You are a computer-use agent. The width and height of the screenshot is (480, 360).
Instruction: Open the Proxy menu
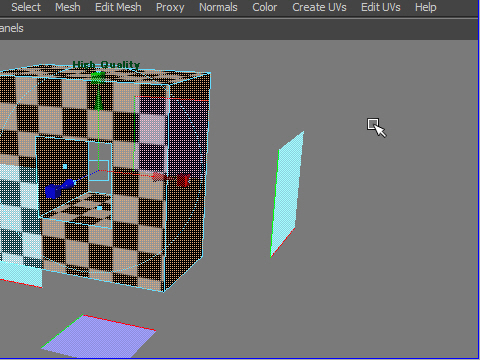click(170, 7)
